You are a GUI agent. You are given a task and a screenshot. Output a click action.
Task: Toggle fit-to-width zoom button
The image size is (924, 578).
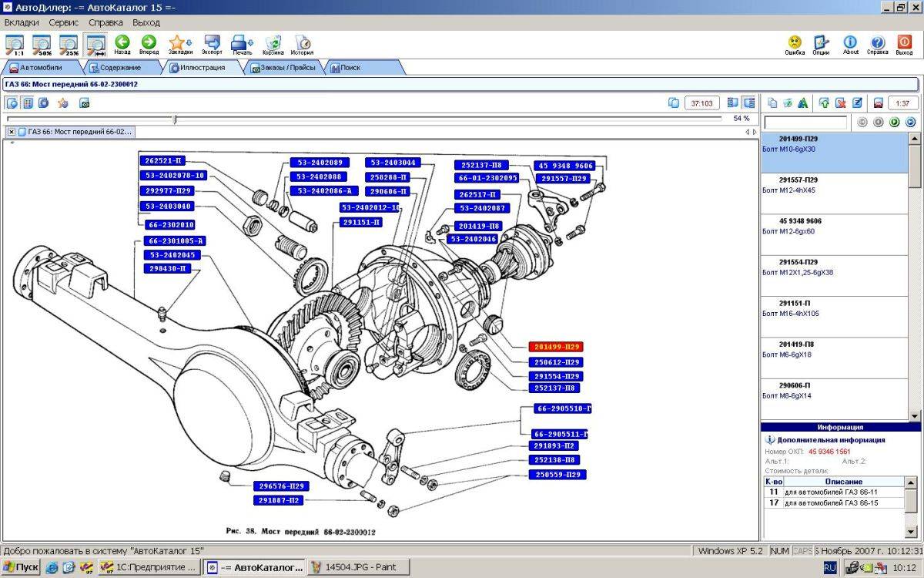pos(96,45)
